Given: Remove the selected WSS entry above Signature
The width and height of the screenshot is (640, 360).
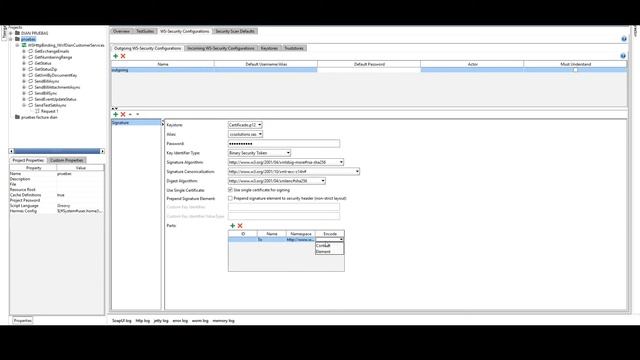Looking at the screenshot, I should click(123, 114).
